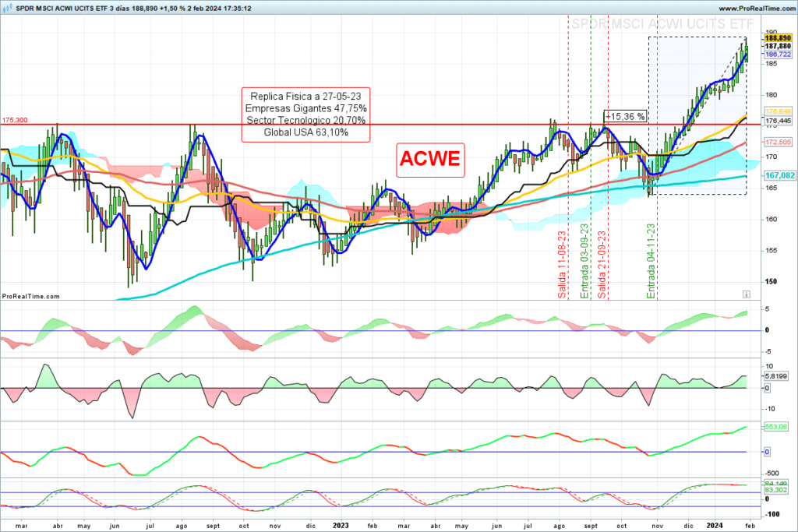The height and width of the screenshot is (532, 798).
Task: Select the Salida 21-09-23 vertical marker
Action: click(x=602, y=265)
